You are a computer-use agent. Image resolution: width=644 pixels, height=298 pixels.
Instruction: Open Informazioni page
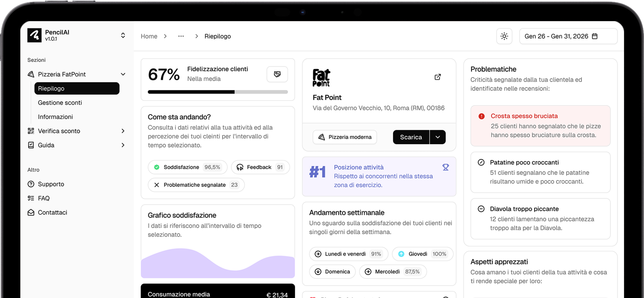click(x=55, y=117)
